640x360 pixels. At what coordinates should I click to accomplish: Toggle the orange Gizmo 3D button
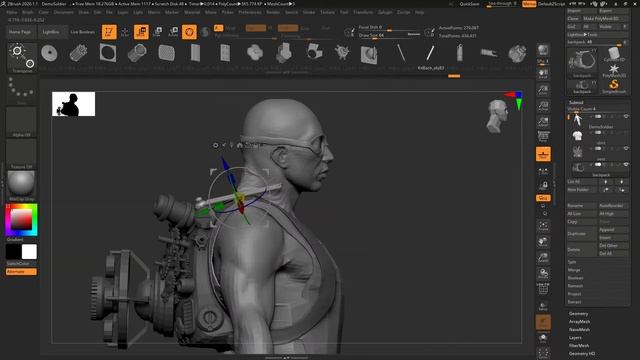(x=189, y=32)
